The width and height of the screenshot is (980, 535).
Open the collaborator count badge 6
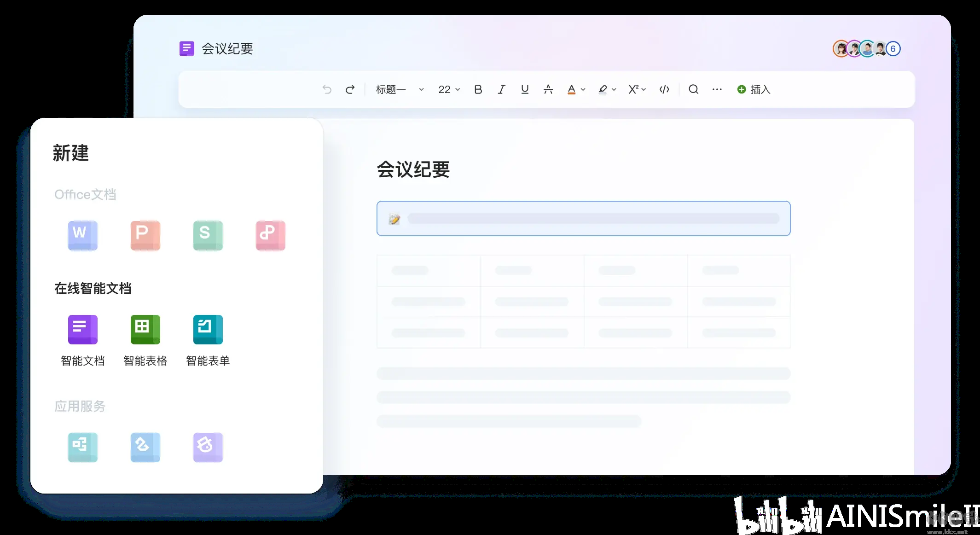coord(893,49)
